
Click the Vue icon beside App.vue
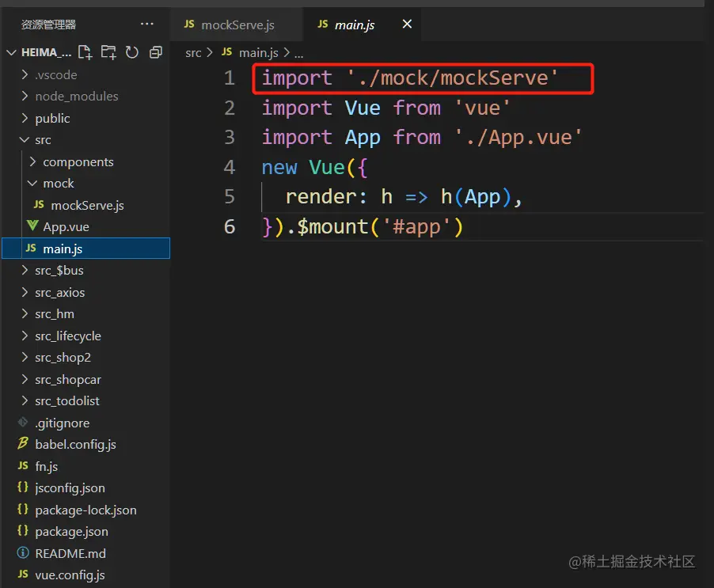[32, 226]
